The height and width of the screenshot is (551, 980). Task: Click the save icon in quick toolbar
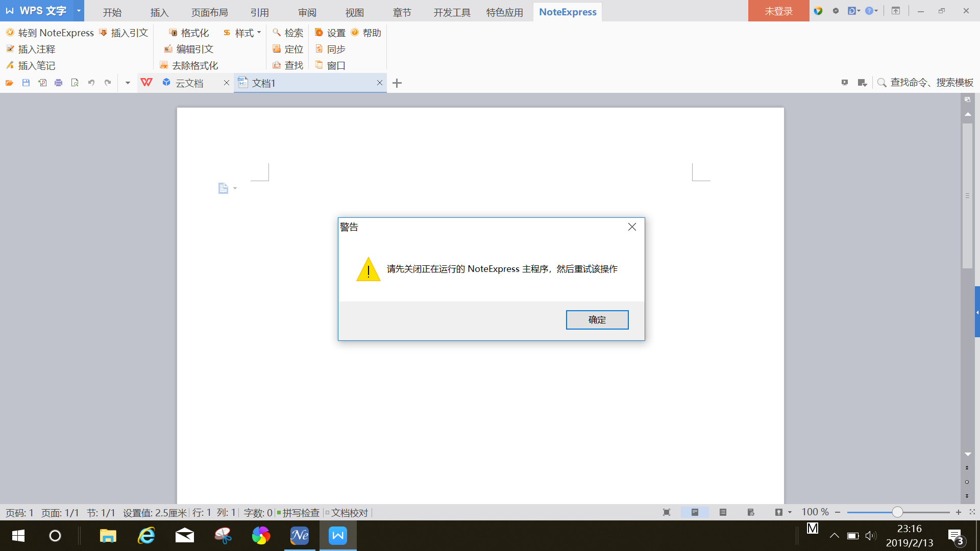[x=26, y=83]
